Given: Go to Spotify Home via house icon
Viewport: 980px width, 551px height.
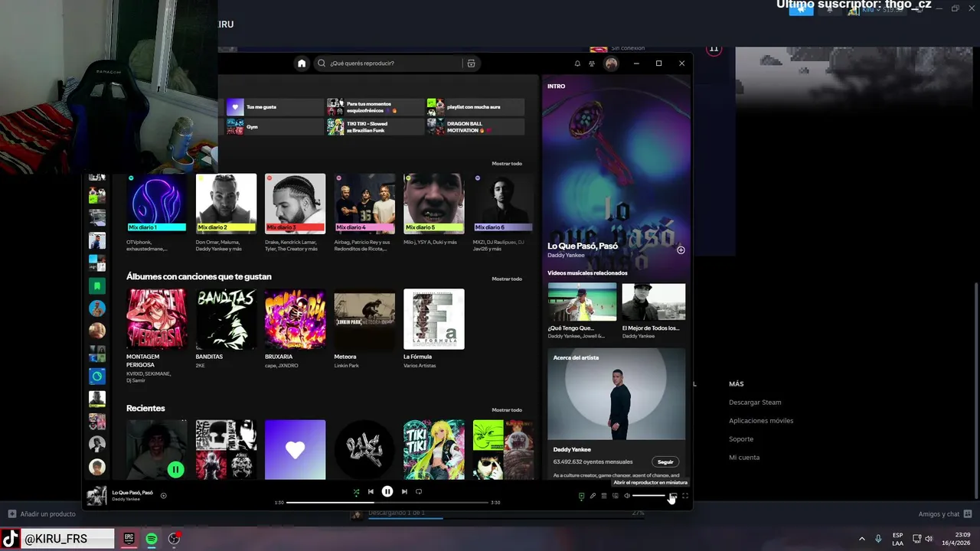Looking at the screenshot, I should (x=302, y=64).
